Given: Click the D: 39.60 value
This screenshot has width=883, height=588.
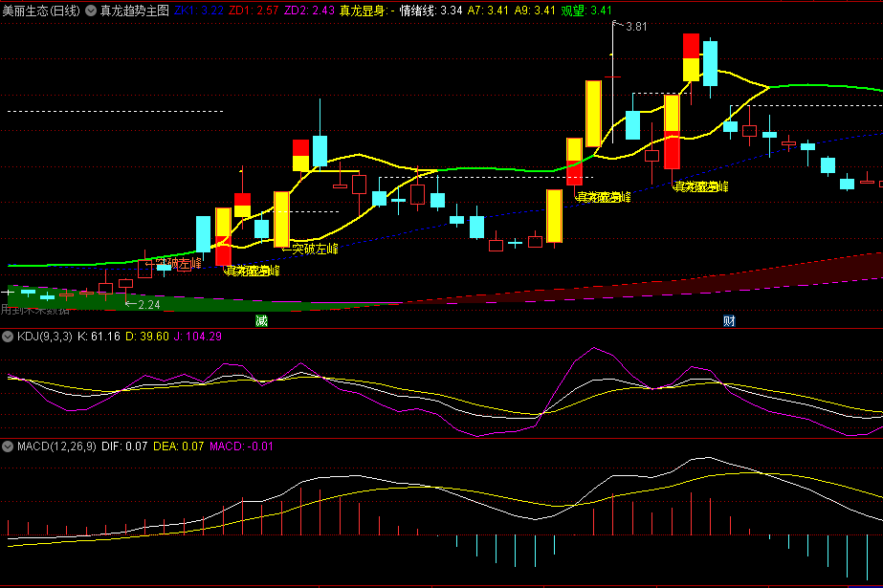Looking at the screenshot, I should tap(147, 337).
